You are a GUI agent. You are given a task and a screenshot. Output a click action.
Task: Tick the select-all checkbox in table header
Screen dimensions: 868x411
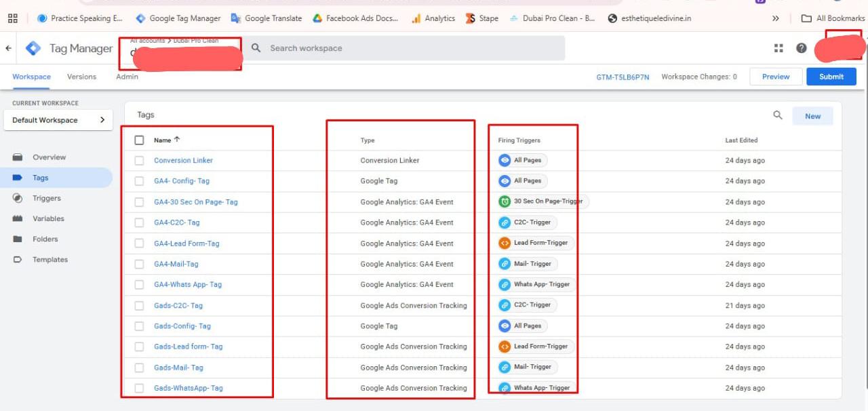(x=139, y=140)
